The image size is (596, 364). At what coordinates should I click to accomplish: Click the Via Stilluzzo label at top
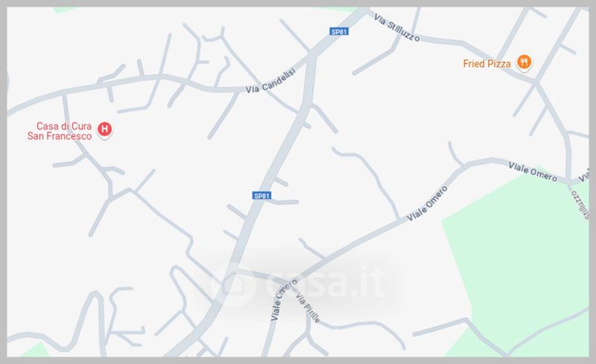coord(397,28)
